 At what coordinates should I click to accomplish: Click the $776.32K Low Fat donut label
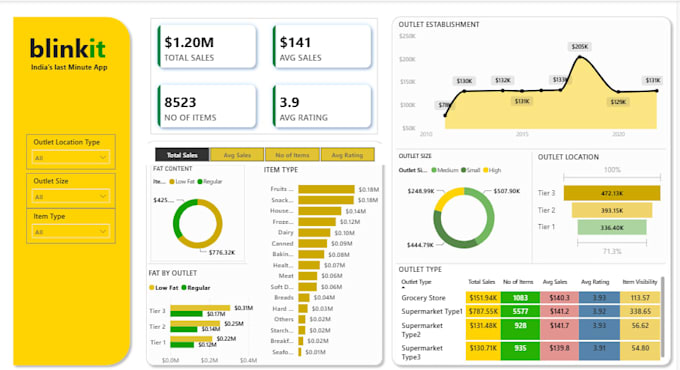(x=222, y=252)
